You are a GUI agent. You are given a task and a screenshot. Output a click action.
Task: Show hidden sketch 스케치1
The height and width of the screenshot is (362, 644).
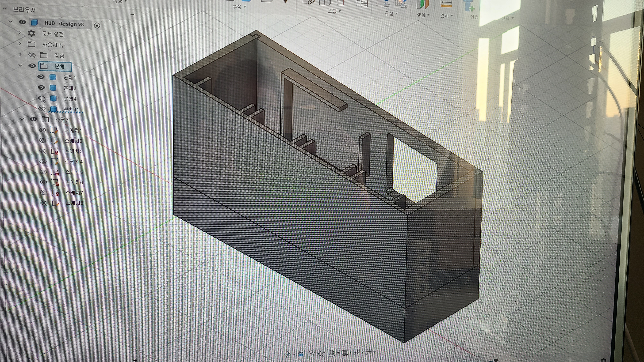point(42,130)
